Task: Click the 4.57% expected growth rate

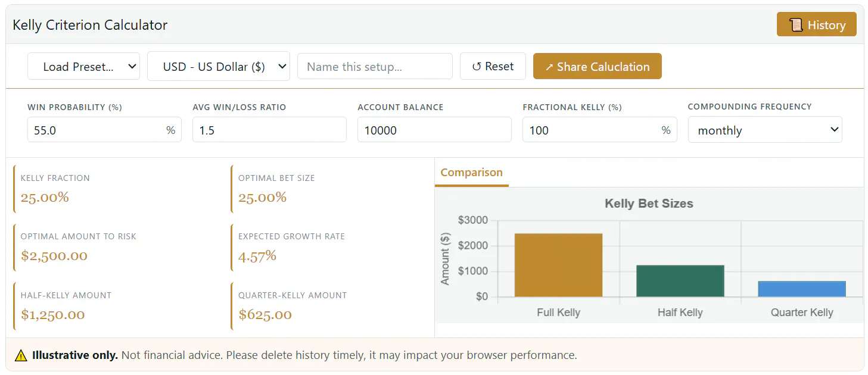Action: pyautogui.click(x=257, y=256)
